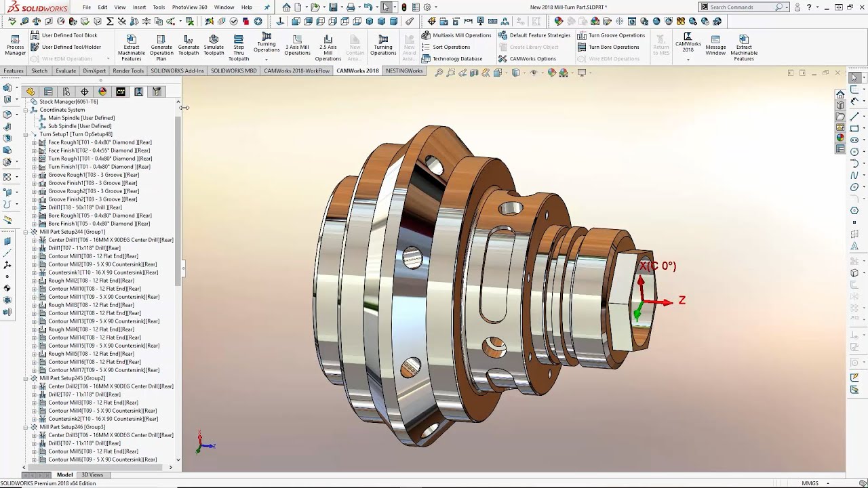Open CAMWorks Options
868x488 pixels.
pos(527,58)
